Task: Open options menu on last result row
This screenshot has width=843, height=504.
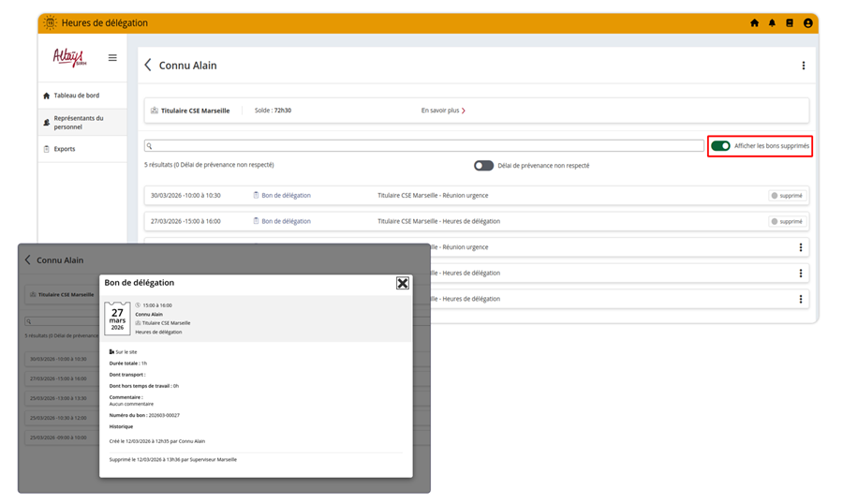Action: (x=800, y=299)
